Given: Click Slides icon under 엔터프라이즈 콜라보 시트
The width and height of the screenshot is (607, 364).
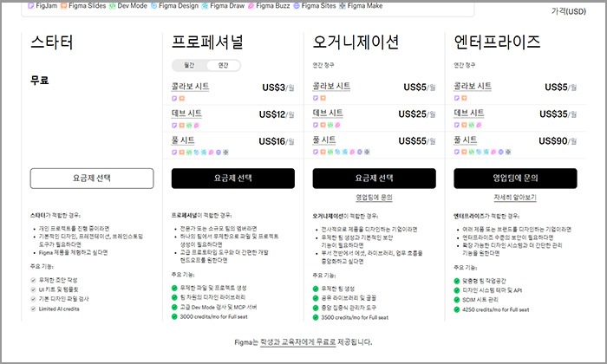Looking at the screenshot, I should point(465,98).
